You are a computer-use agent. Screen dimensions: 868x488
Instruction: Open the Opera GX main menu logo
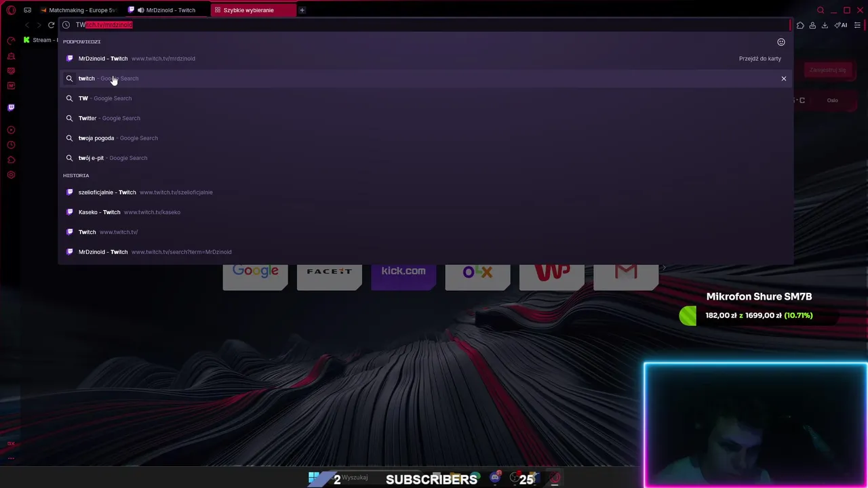11,10
